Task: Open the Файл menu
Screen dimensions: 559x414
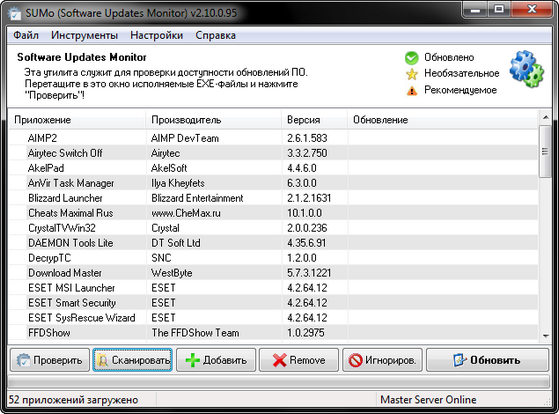Action: [26, 35]
